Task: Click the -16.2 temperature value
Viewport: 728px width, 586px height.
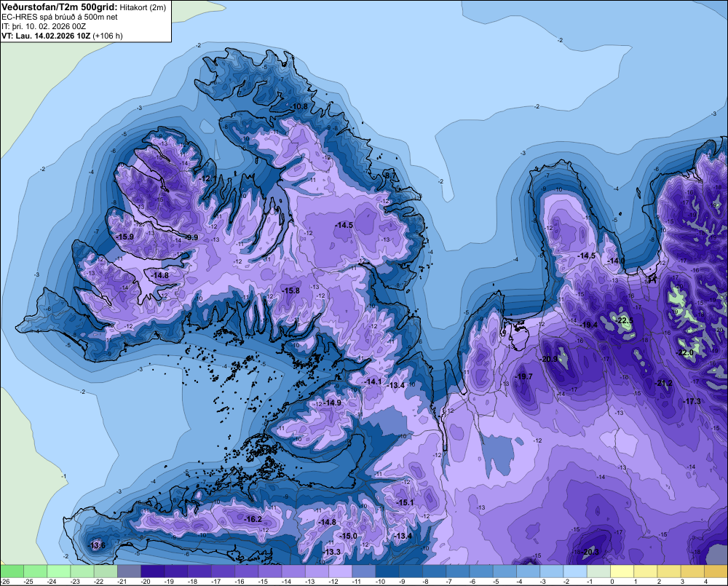Action: click(253, 519)
